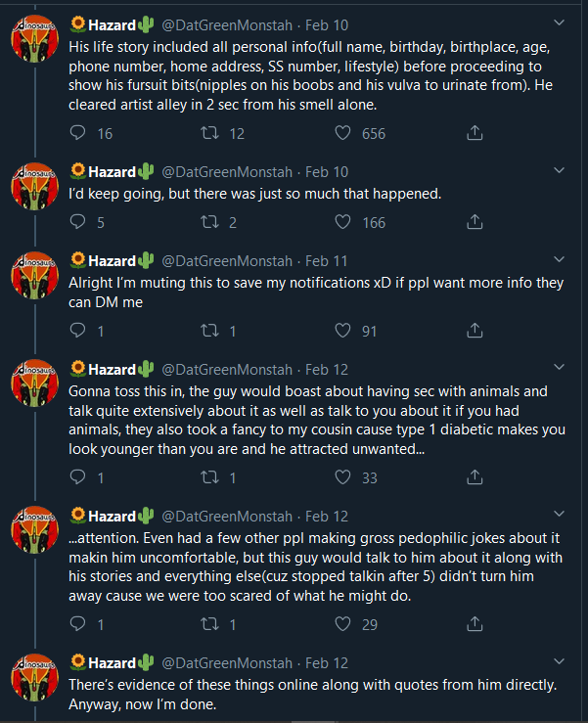Like the tweet with 656 likes
Image resolution: width=588 pixels, height=723 pixels.
click(x=342, y=133)
